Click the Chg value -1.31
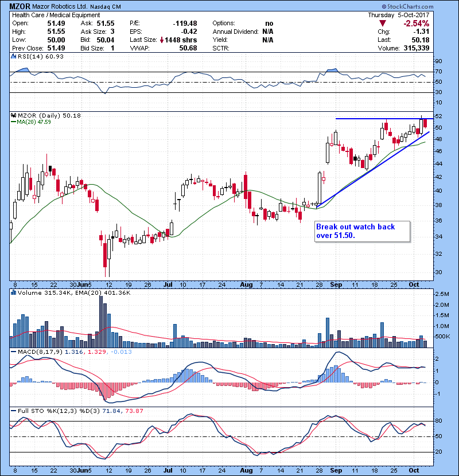The height and width of the screenshot is (476, 459). click(421, 32)
